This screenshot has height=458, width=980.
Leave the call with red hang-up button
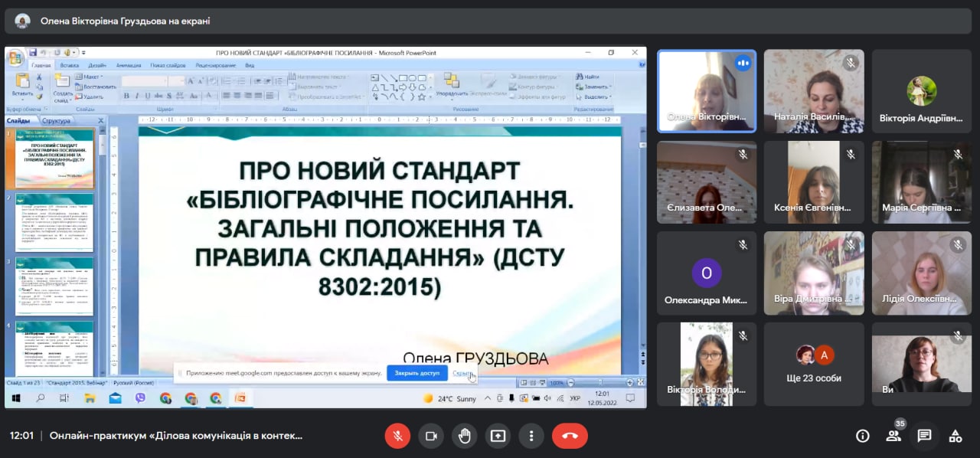click(x=570, y=436)
